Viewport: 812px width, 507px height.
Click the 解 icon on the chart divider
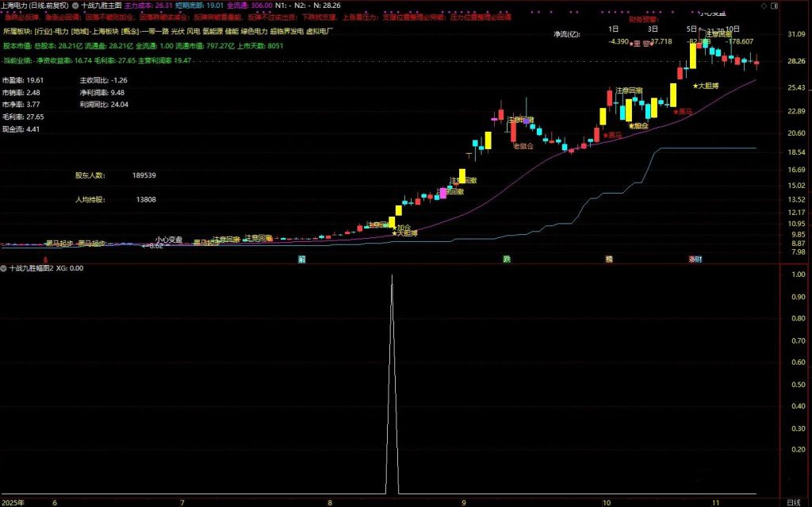(301, 259)
